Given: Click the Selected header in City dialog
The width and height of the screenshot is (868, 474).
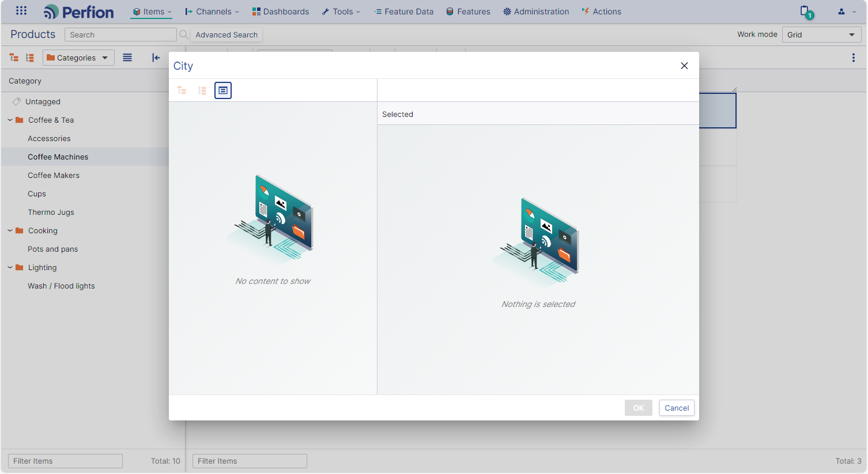Looking at the screenshot, I should click(x=398, y=114).
